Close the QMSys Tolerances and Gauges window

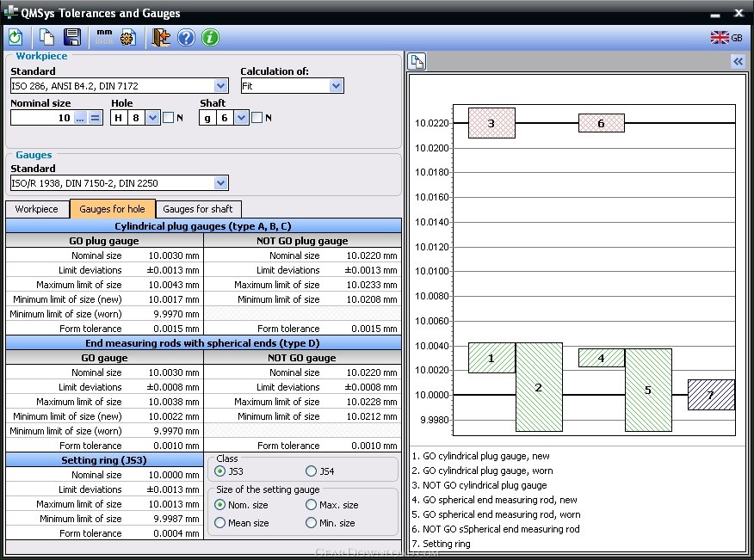[739, 13]
